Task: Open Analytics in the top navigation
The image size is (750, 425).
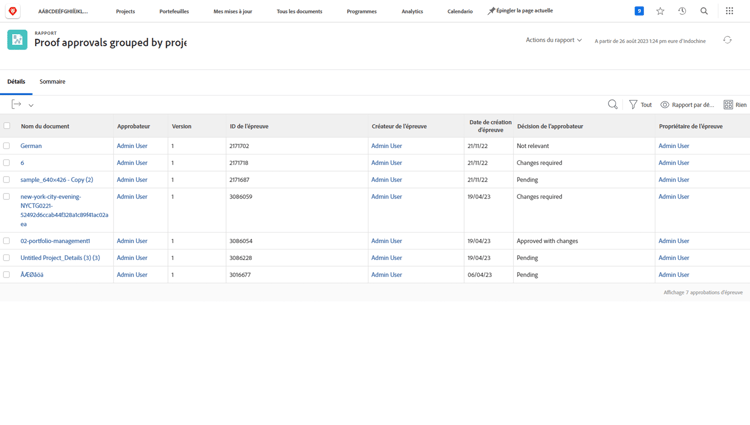Action: point(412,11)
